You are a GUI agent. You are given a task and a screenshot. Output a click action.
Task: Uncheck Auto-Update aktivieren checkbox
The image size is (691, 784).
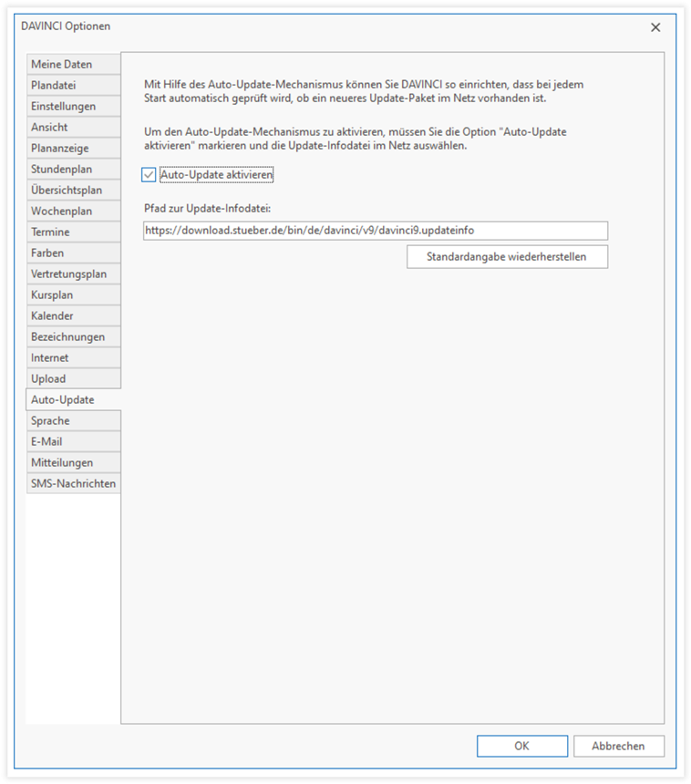[149, 175]
